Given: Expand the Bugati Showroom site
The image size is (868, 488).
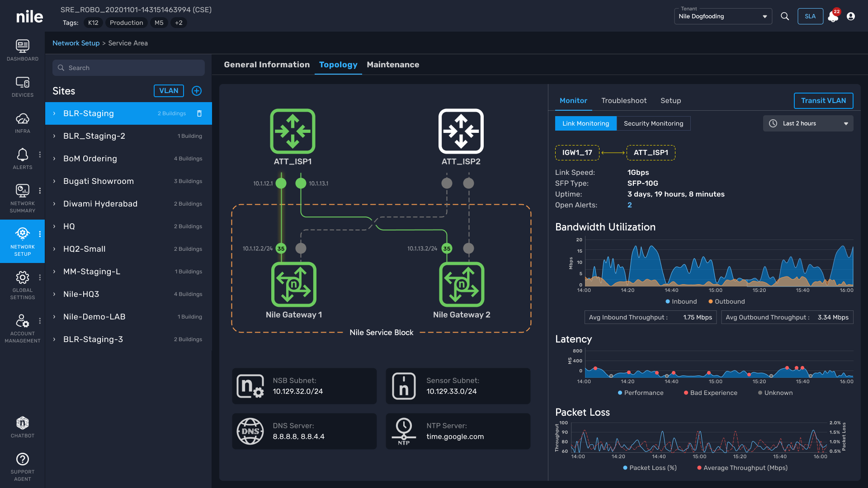Looking at the screenshot, I should [x=54, y=181].
